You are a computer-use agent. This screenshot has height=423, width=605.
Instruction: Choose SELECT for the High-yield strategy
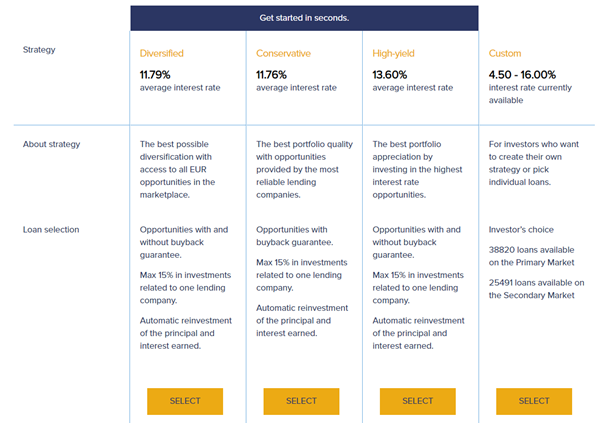(x=417, y=401)
